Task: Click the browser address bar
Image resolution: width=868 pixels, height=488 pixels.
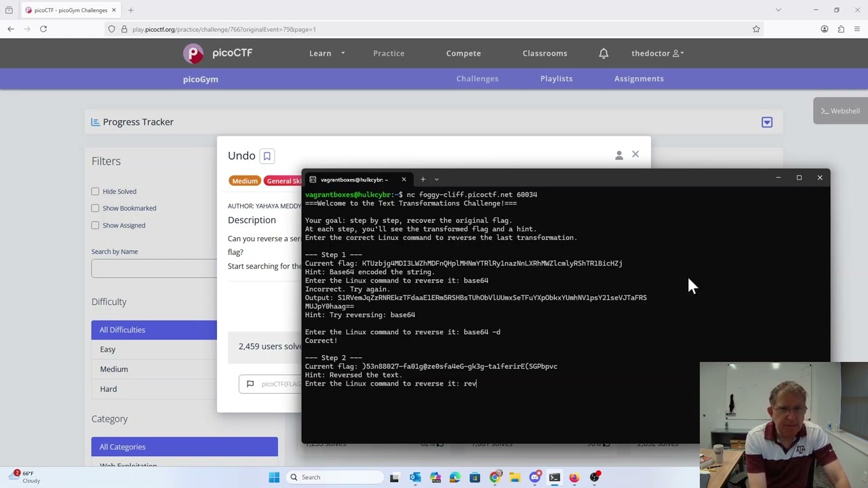Action: pos(434,29)
